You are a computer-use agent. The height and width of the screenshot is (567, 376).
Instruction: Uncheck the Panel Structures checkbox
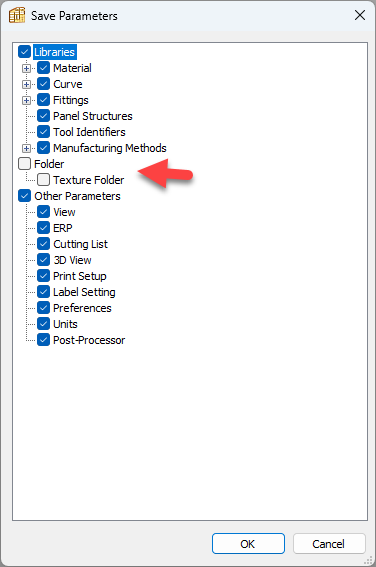click(43, 116)
